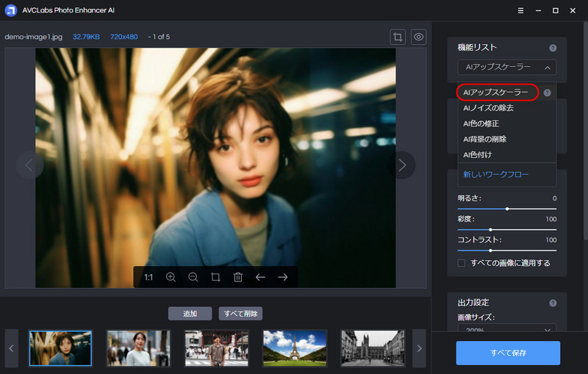Go to next image using right arrow toolbar icon
This screenshot has height=374, width=588.
coord(283,277)
